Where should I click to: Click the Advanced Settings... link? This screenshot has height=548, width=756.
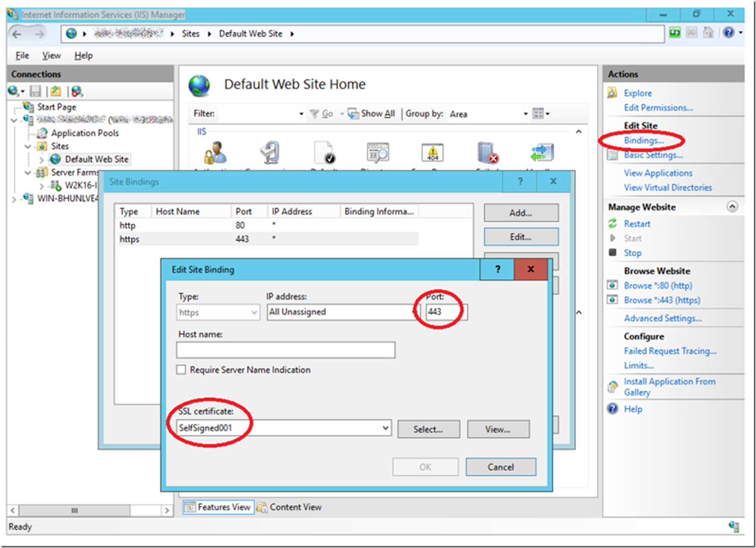coord(663,318)
